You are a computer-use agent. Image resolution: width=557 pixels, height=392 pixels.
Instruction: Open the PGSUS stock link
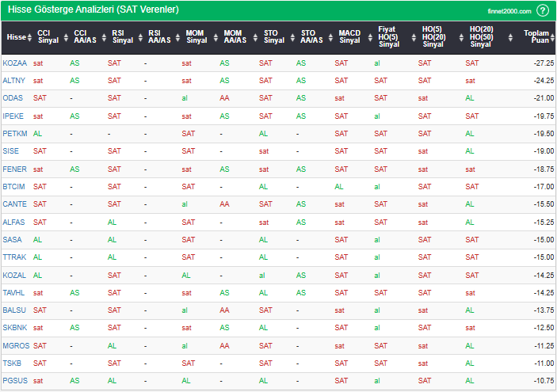click(x=15, y=380)
